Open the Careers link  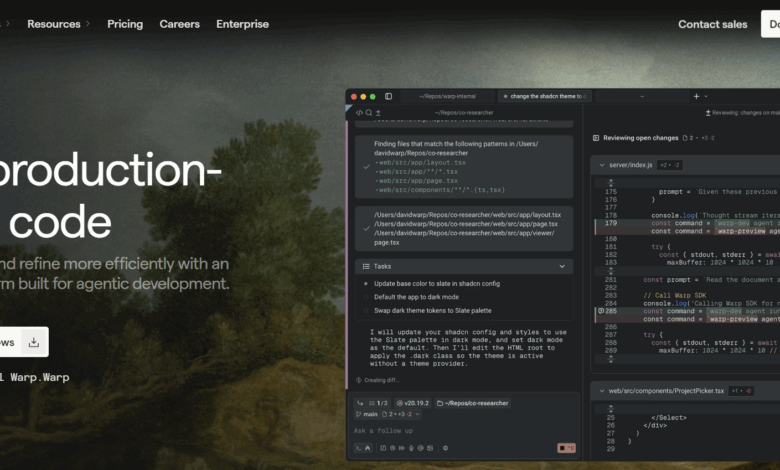click(x=179, y=24)
